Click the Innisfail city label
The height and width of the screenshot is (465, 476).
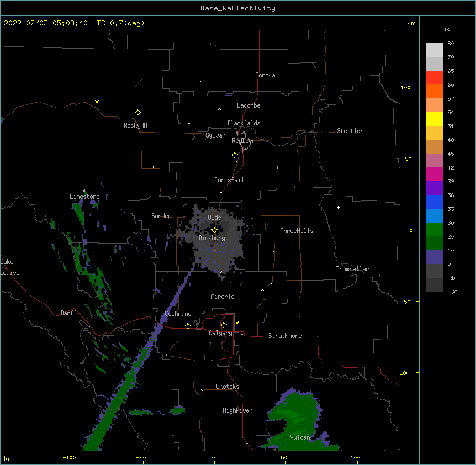(229, 180)
